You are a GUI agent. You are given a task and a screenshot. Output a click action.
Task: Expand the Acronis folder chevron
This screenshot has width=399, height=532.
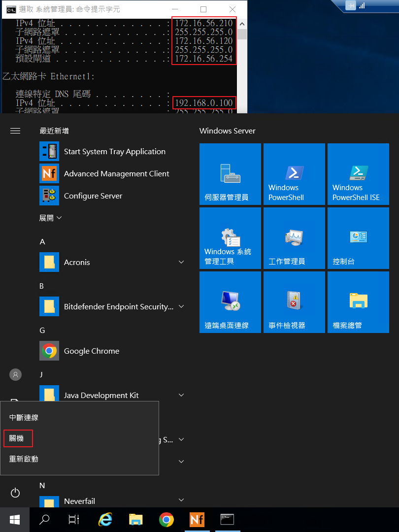pos(181,262)
